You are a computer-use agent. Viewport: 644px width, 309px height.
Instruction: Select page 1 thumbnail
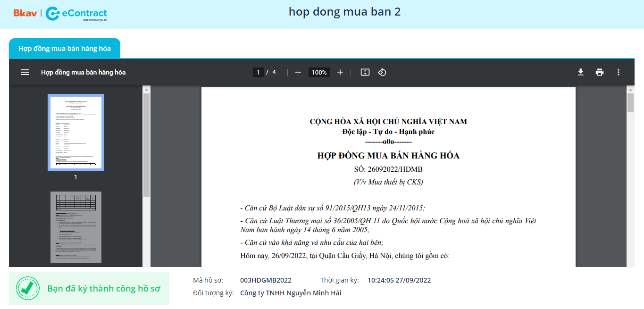coord(75,133)
